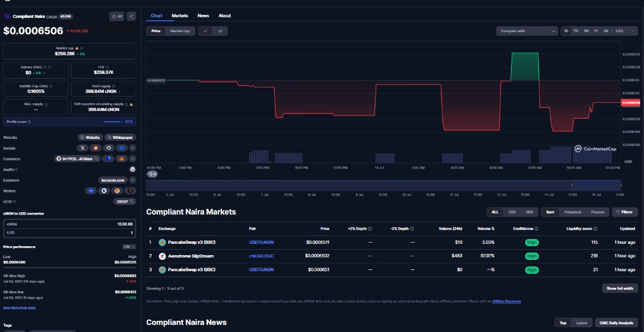Open the X (Twitter) social link
Image resolution: width=644 pixels, height=332 pixels.
(82, 148)
